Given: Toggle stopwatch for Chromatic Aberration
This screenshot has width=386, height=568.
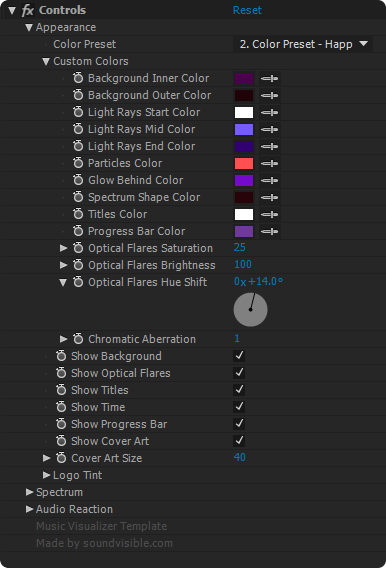Looking at the screenshot, I should [78, 339].
